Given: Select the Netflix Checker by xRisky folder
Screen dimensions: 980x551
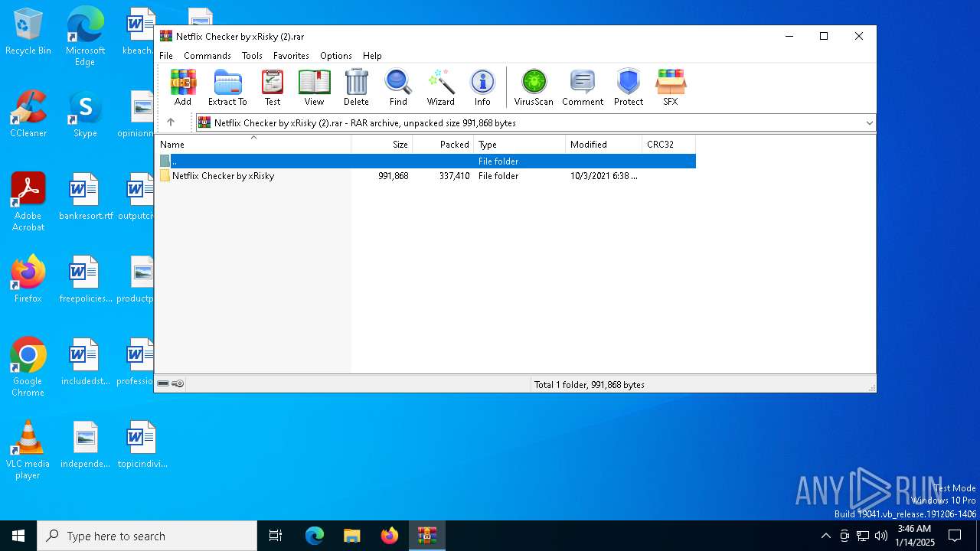Looking at the screenshot, I should click(223, 176).
